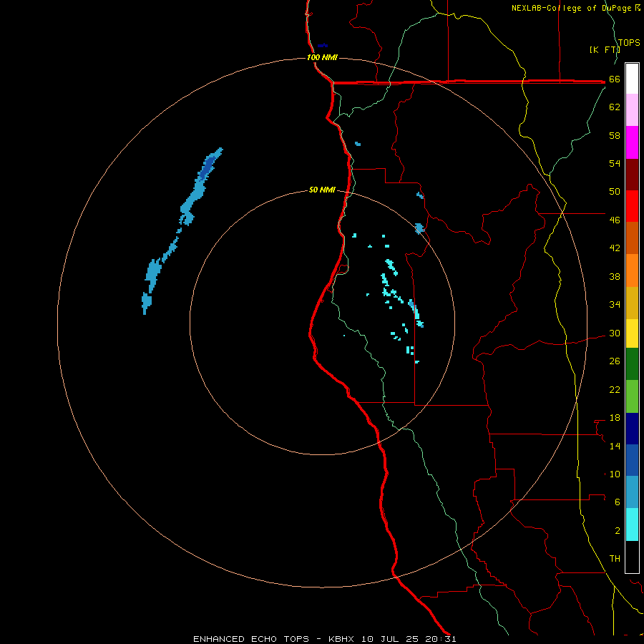Pick the light pink legend swatch
This screenshot has width=644, height=644.
point(632,109)
